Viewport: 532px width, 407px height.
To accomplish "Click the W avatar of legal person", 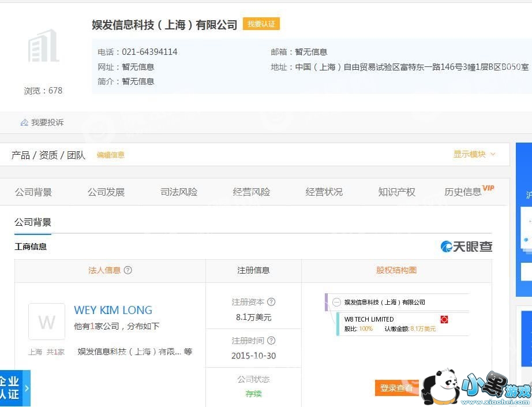I will pos(47,322).
